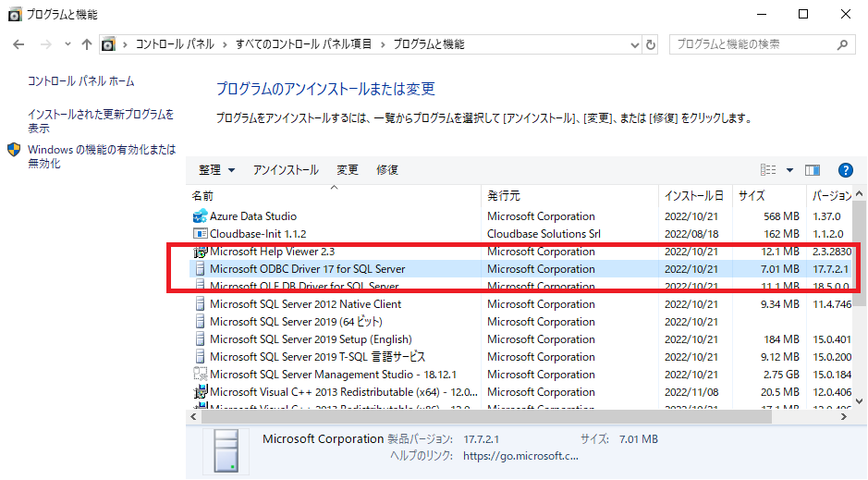
Task: Sort by the サイズ column header
Action: tap(769, 196)
